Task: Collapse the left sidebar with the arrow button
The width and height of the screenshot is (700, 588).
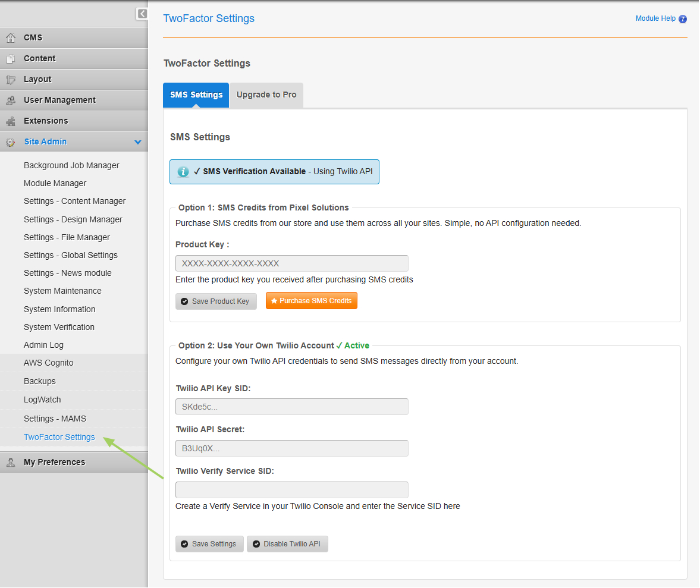Action: [142, 14]
